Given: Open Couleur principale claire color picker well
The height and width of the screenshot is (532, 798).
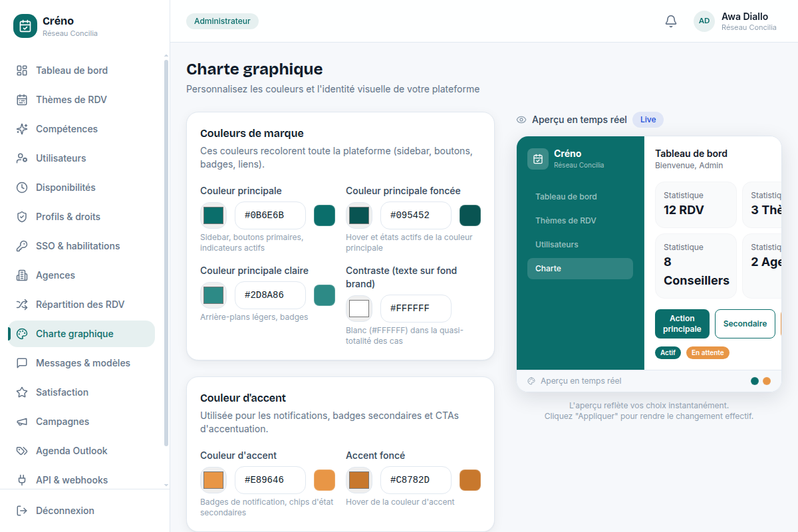Looking at the screenshot, I should 213,295.
